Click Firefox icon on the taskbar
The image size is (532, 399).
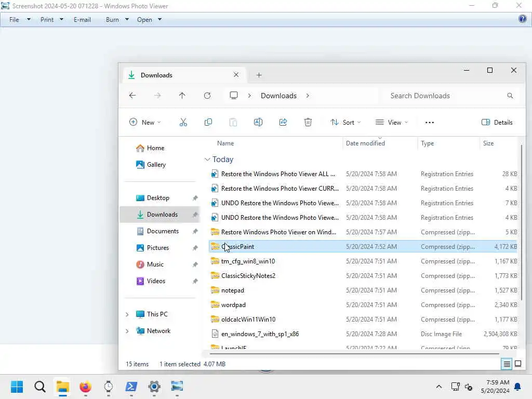pyautogui.click(x=86, y=387)
